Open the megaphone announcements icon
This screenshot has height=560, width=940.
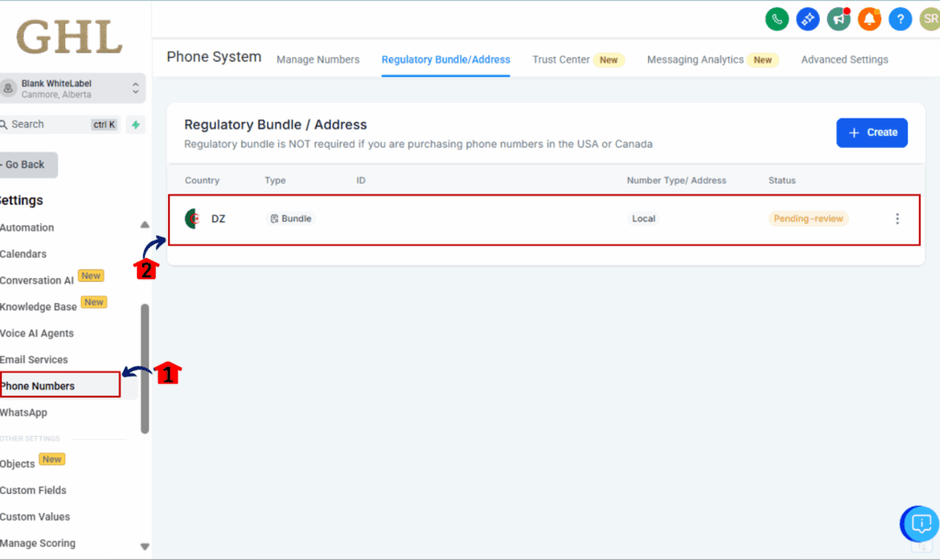[x=838, y=18]
